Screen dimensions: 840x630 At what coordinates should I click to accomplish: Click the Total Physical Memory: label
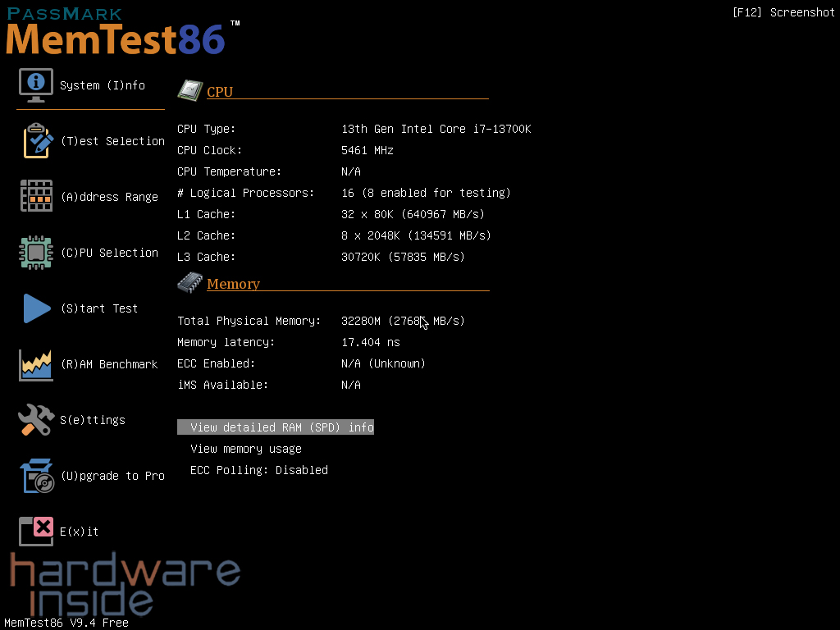coord(249,321)
